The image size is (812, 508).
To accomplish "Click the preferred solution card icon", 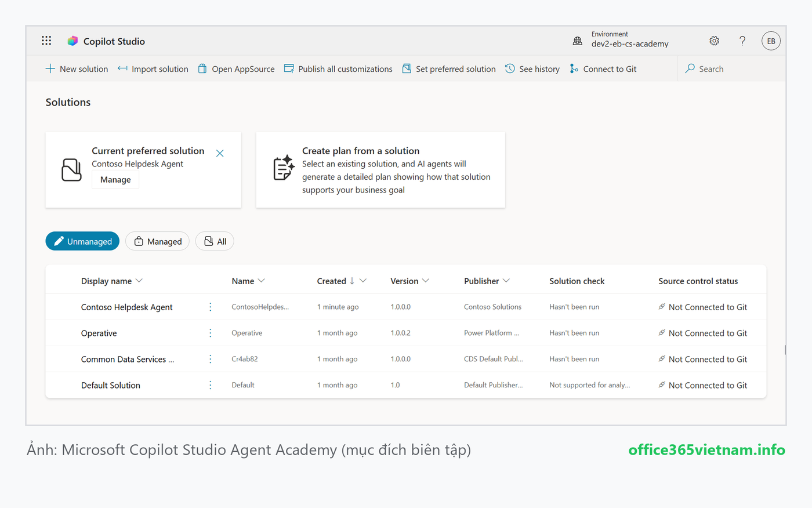I will tap(71, 170).
